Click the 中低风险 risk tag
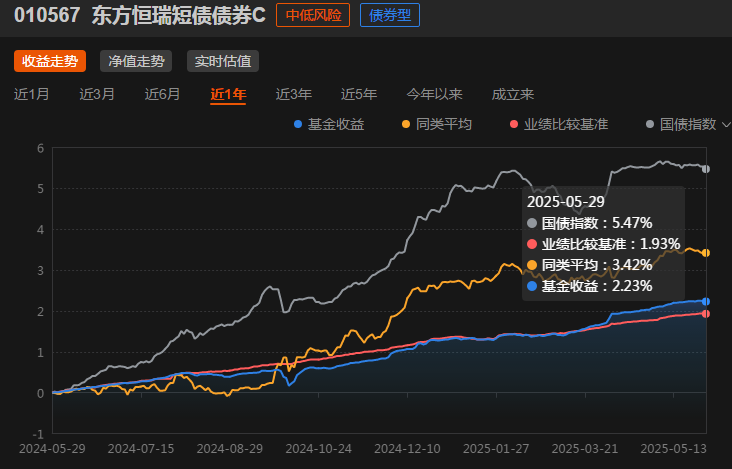Image resolution: width=732 pixels, height=469 pixels. (x=313, y=15)
